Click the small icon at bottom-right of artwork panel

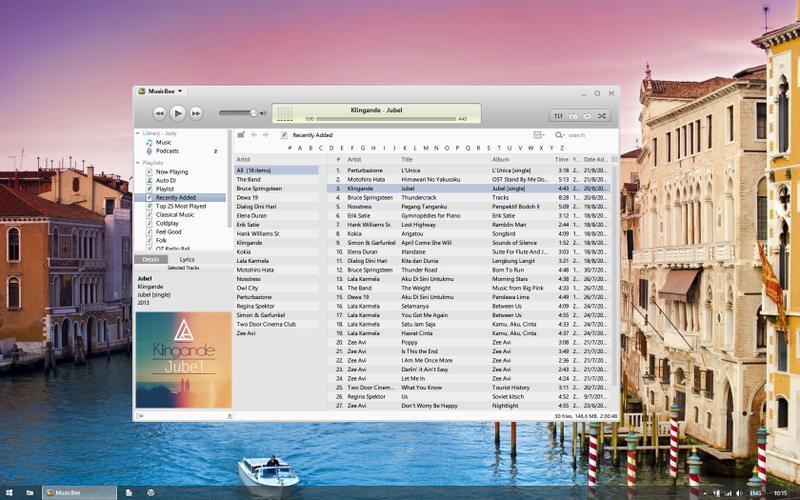pos(230,416)
